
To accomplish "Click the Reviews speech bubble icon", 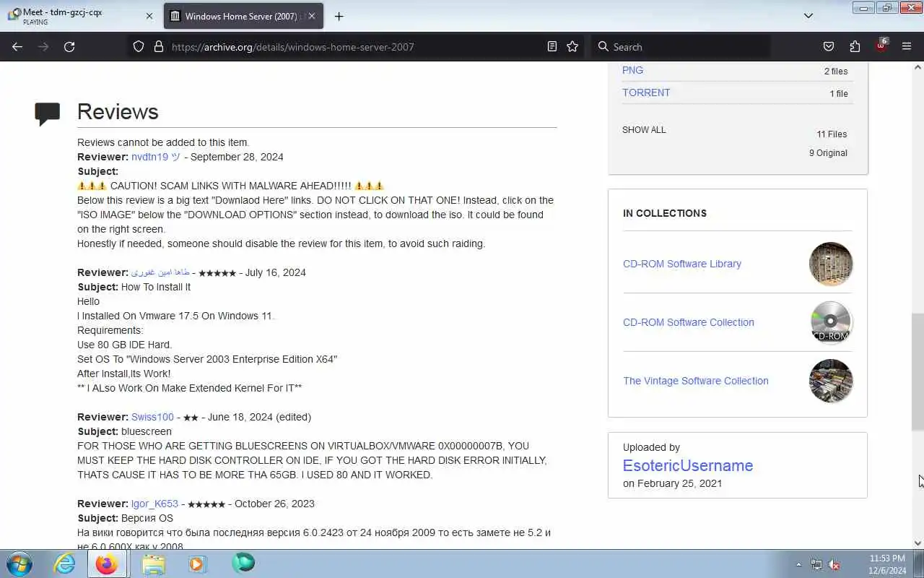I will click(x=48, y=114).
